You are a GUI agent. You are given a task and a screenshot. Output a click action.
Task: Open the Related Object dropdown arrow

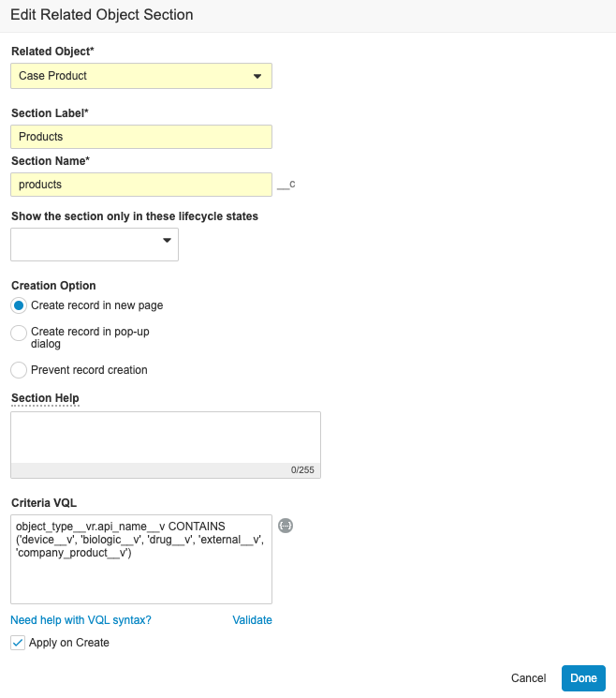[x=257, y=76]
